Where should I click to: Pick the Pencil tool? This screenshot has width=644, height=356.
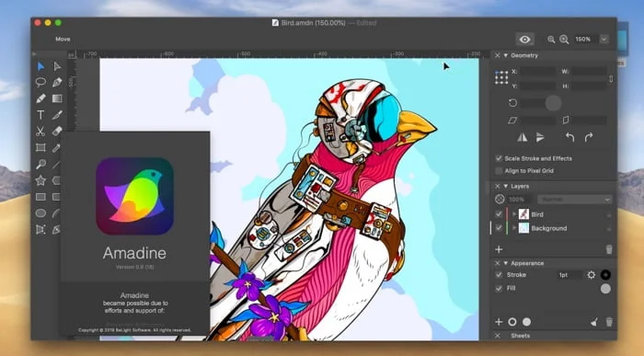[x=40, y=99]
